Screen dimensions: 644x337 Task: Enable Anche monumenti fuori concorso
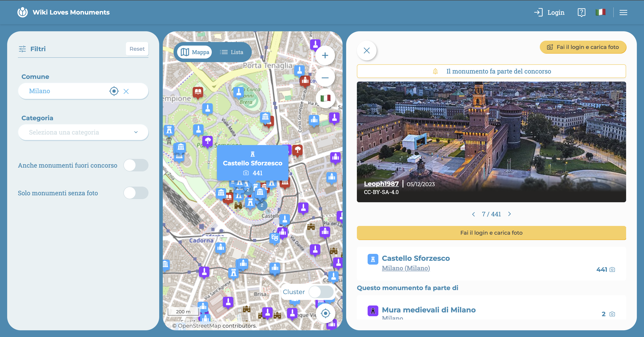(136, 165)
